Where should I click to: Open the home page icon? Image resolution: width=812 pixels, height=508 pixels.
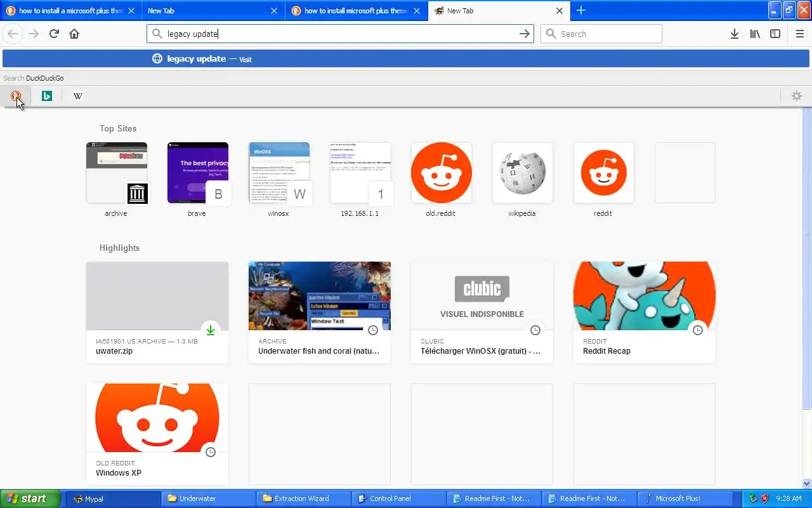74,34
